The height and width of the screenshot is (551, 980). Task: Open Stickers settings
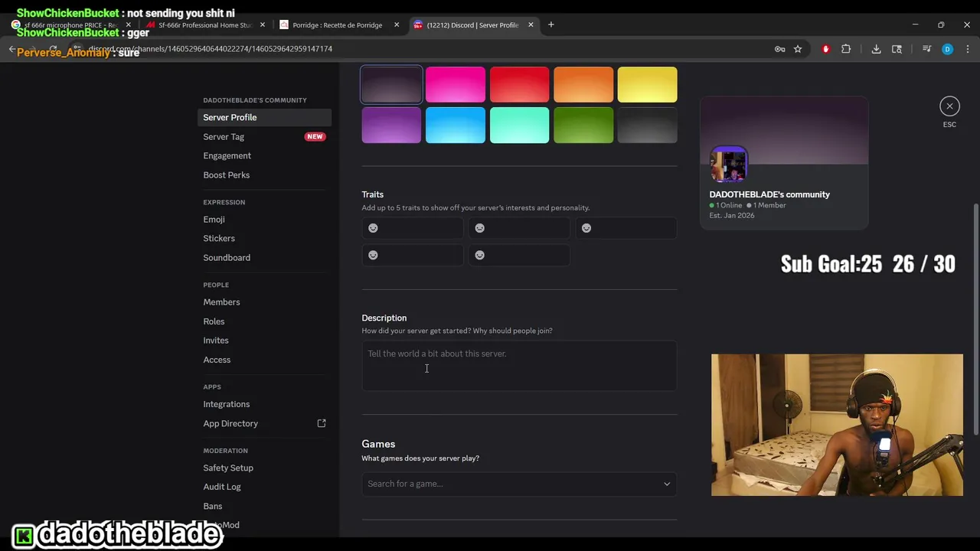tap(264, 238)
